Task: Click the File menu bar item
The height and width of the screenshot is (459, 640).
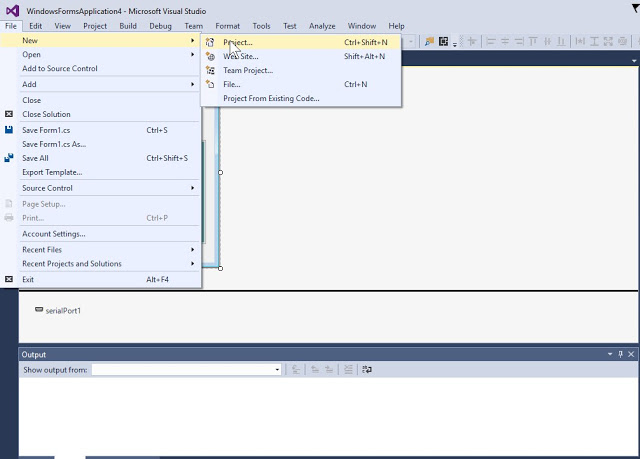Action: click(x=11, y=26)
